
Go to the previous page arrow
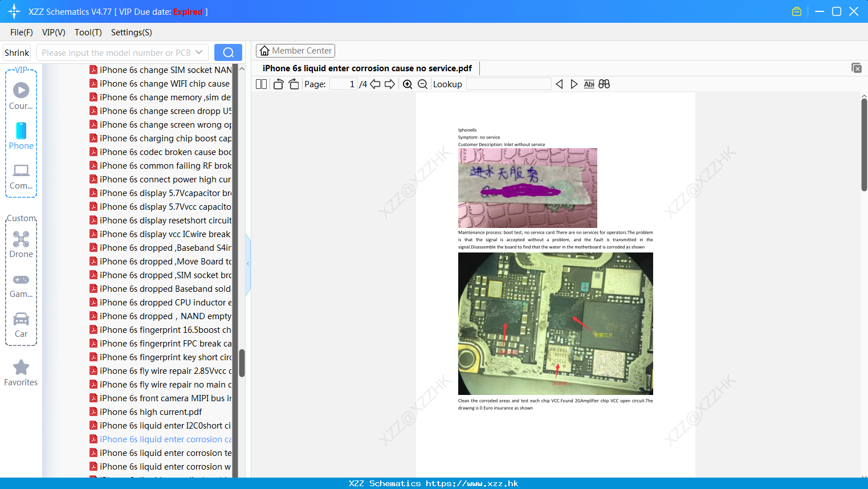[375, 84]
